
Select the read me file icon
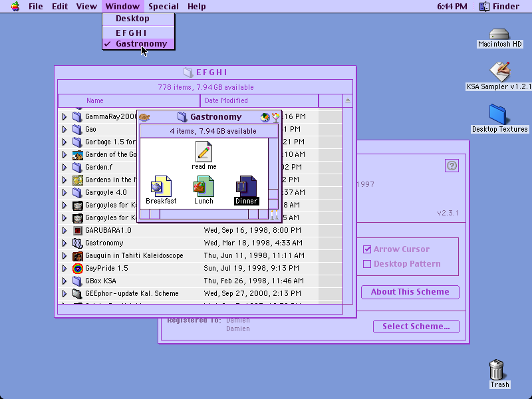[204, 152]
